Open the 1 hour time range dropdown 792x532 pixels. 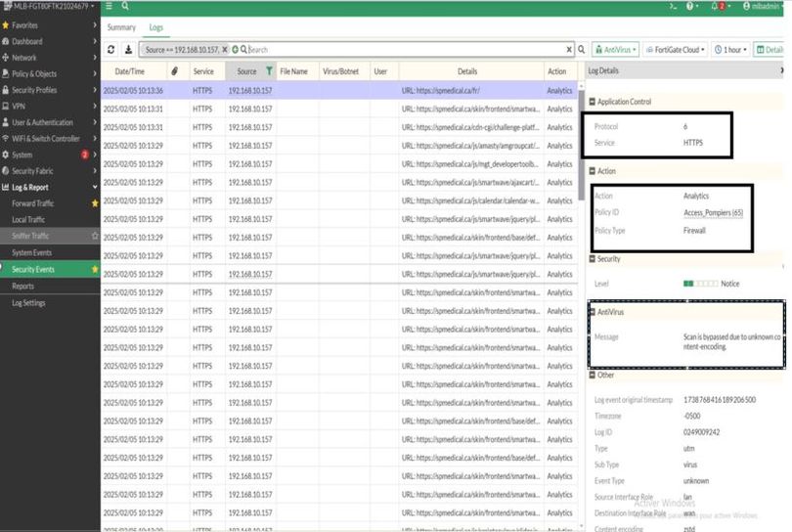730,50
